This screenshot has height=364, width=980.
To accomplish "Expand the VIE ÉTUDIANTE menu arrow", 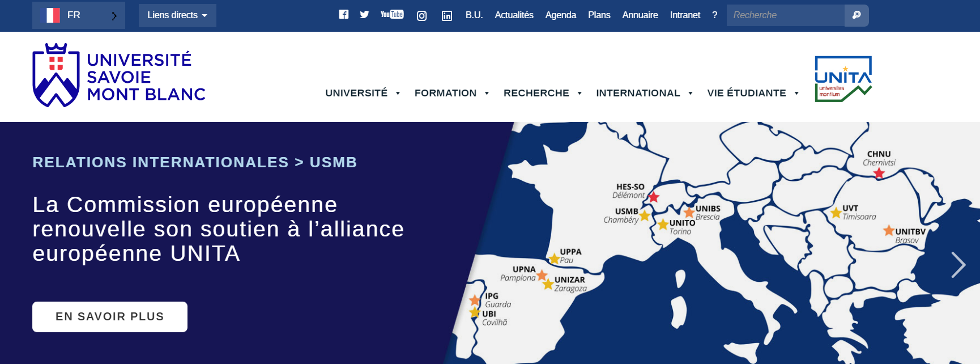I will [796, 94].
